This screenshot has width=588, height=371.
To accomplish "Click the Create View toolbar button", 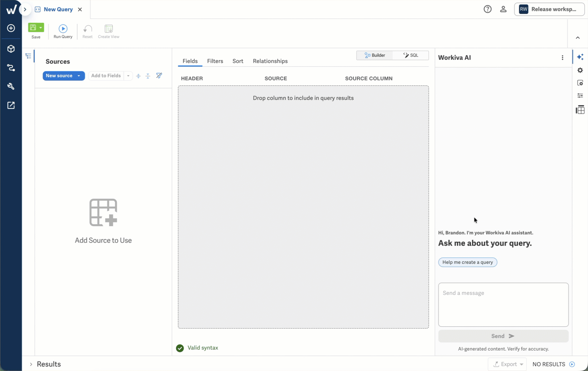I will coord(109,31).
